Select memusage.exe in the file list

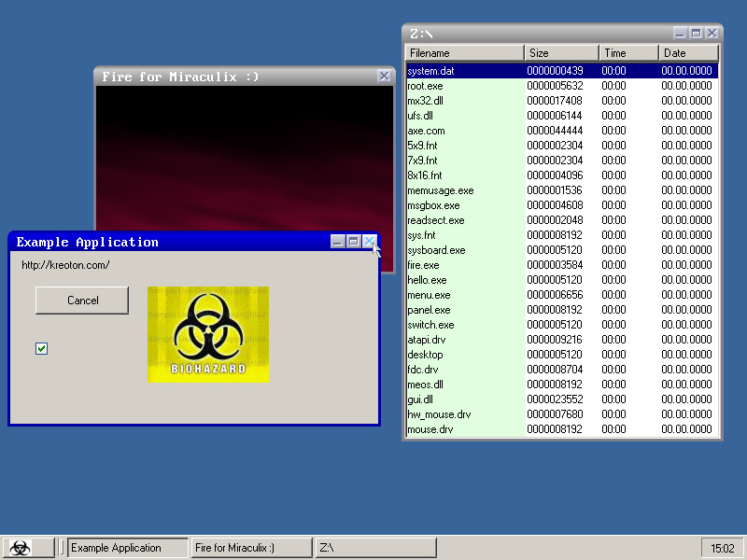point(441,190)
